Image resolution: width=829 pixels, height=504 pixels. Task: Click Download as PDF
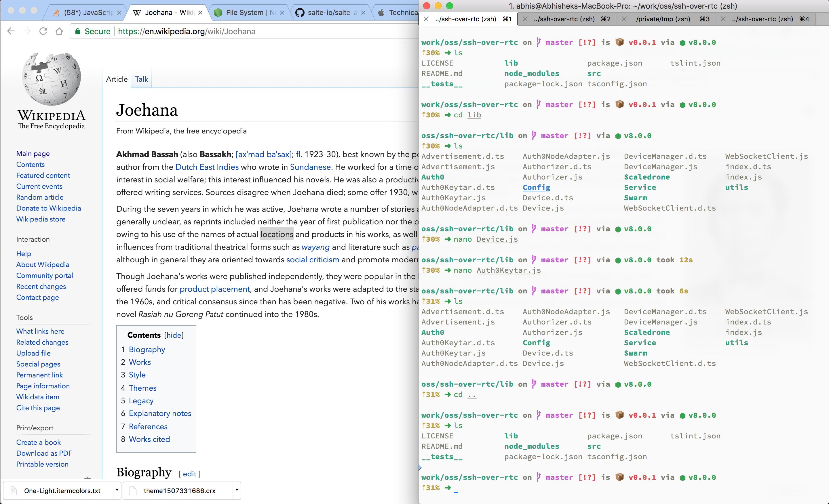coord(44,453)
